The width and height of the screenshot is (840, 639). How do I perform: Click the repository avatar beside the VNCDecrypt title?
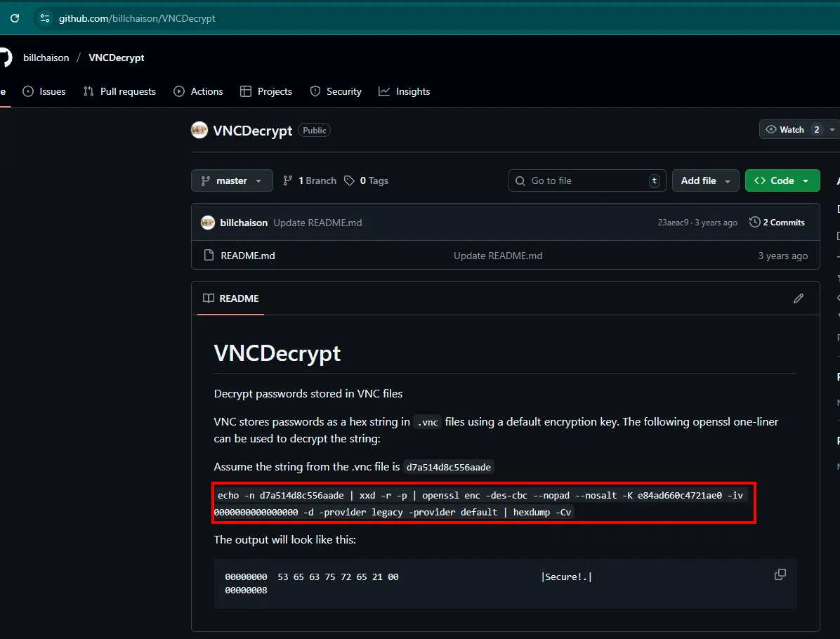(199, 130)
